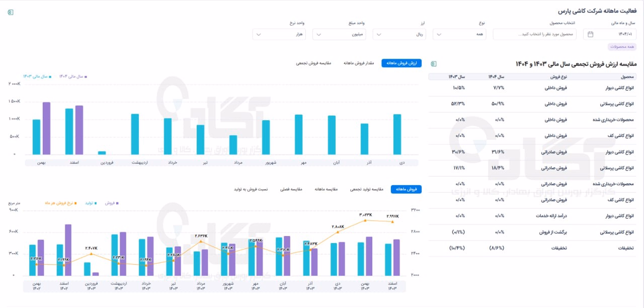Click the نوع فروش column header
644x308 pixels.
(x=557, y=76)
